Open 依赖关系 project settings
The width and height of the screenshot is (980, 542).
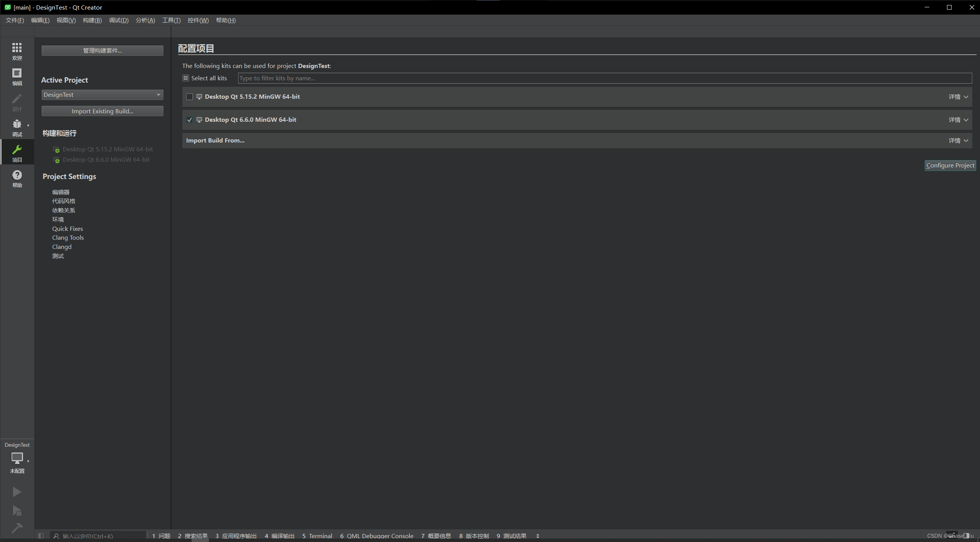[x=64, y=211]
